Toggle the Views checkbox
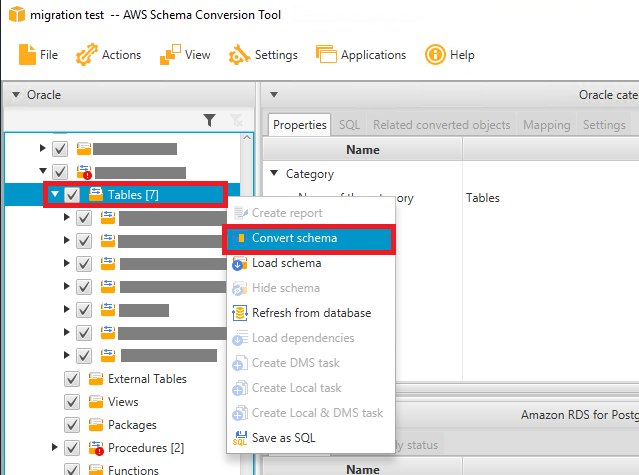 [x=72, y=402]
